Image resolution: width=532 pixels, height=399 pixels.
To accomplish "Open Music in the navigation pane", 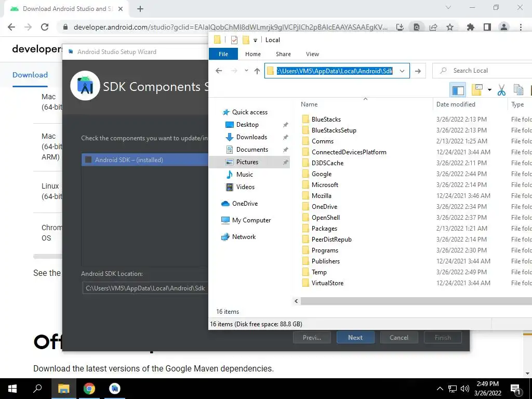I will (244, 175).
